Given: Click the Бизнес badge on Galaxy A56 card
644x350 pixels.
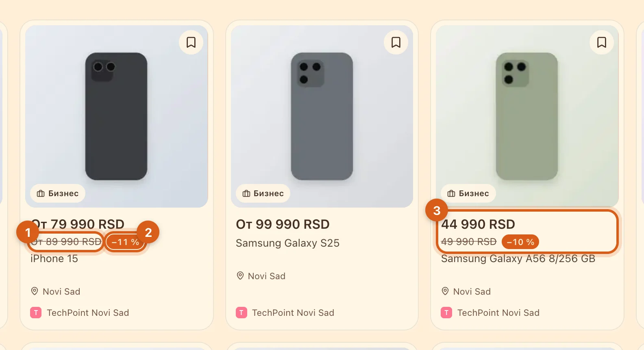Looking at the screenshot, I should click(x=468, y=193).
